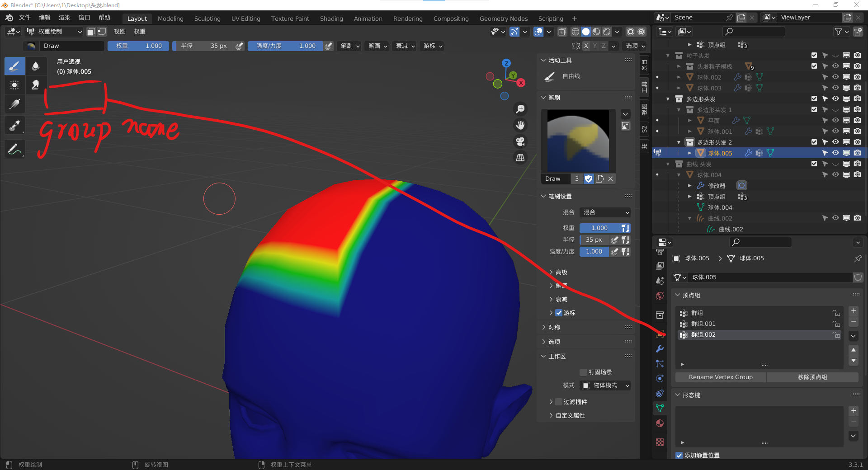Select the Gradient weight tool
This screenshot has height=470, width=868.
click(x=14, y=104)
